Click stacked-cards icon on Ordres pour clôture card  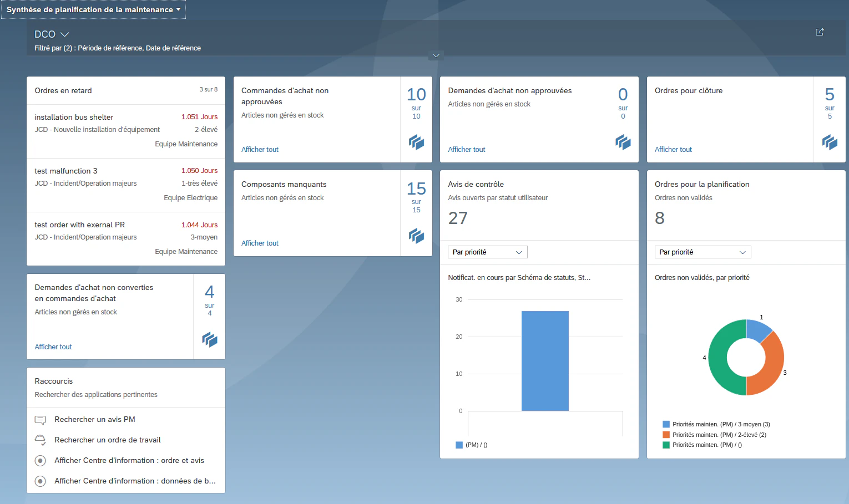pos(830,142)
